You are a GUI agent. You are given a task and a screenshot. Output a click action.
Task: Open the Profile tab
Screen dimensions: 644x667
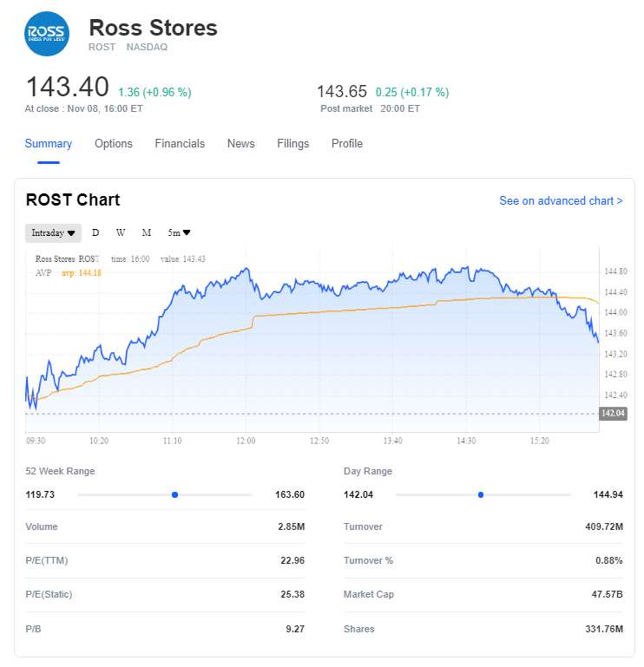click(347, 144)
